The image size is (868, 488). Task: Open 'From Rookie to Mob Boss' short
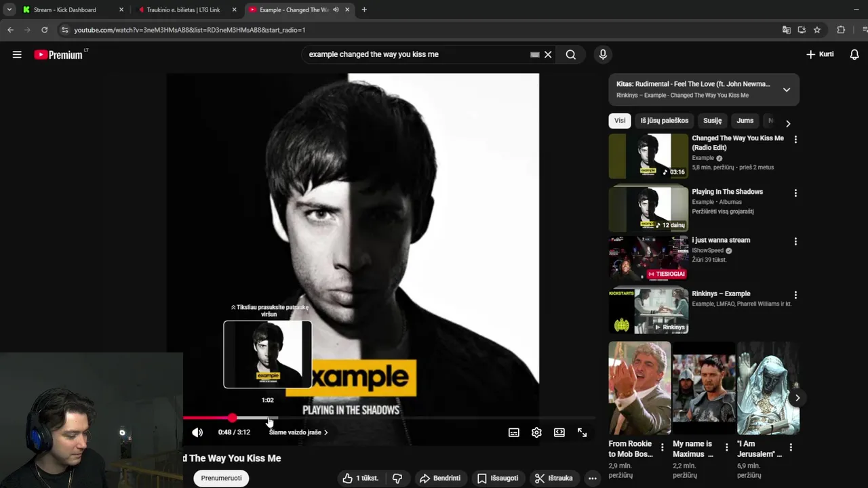[x=639, y=388]
